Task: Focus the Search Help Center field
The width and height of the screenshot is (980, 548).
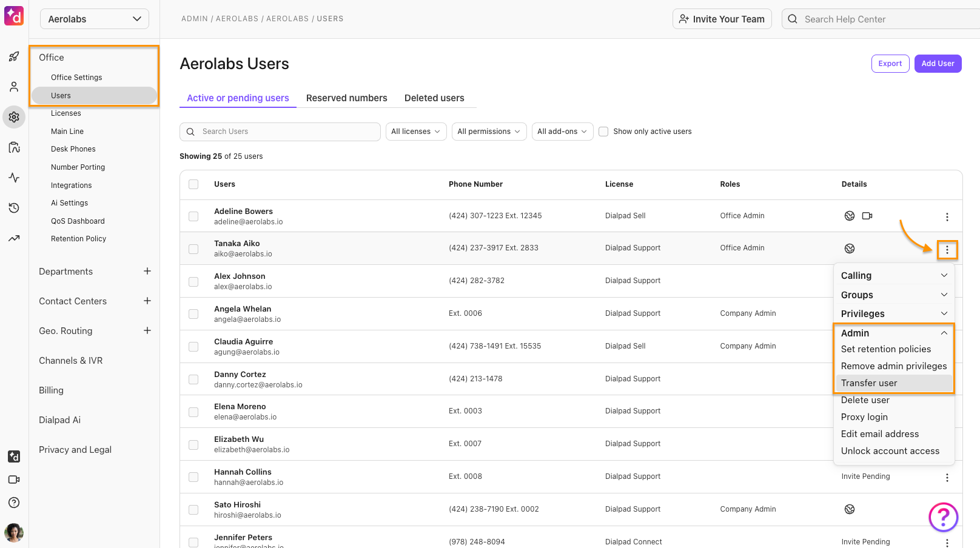Action: tap(881, 19)
